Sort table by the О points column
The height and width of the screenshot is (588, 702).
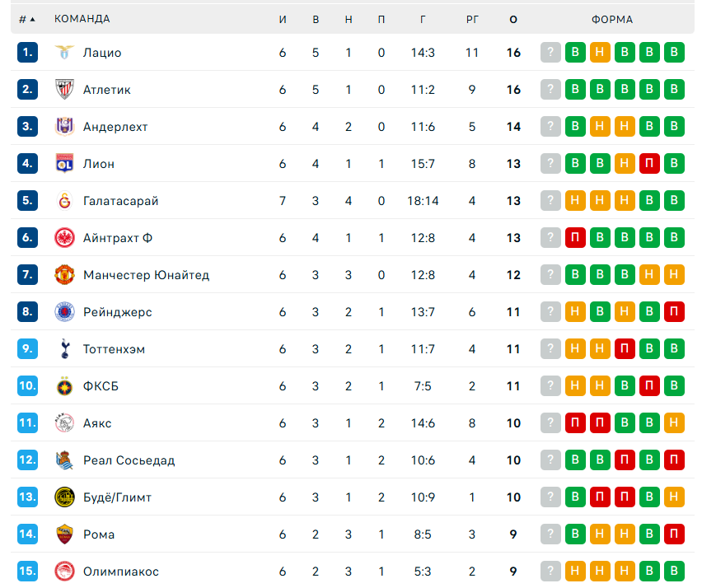pos(513,19)
